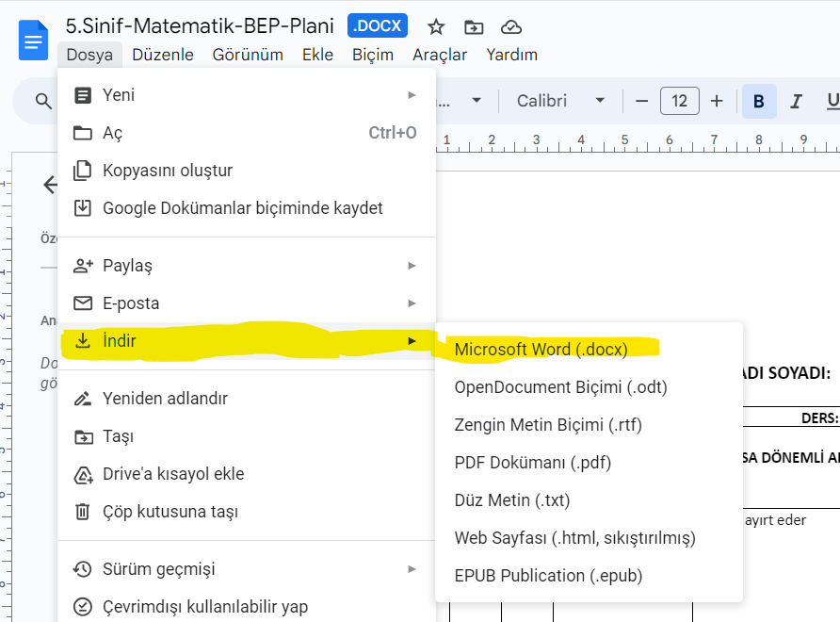This screenshot has width=840, height=622.
Task: Open the Biçim menu
Action: click(373, 55)
